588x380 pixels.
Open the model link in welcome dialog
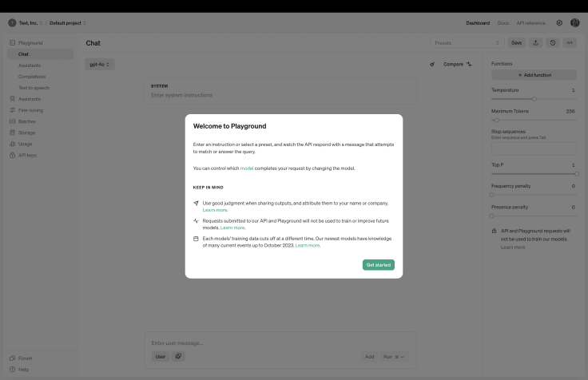(x=247, y=168)
